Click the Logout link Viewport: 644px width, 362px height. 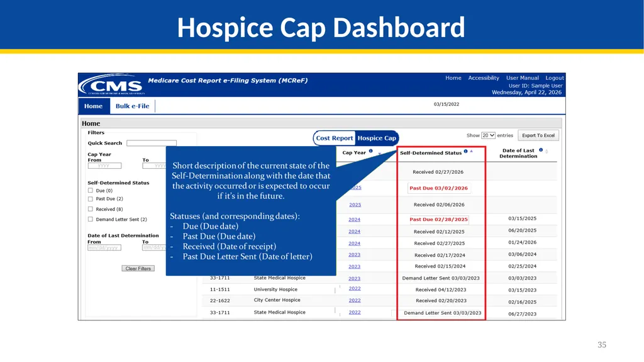555,77
